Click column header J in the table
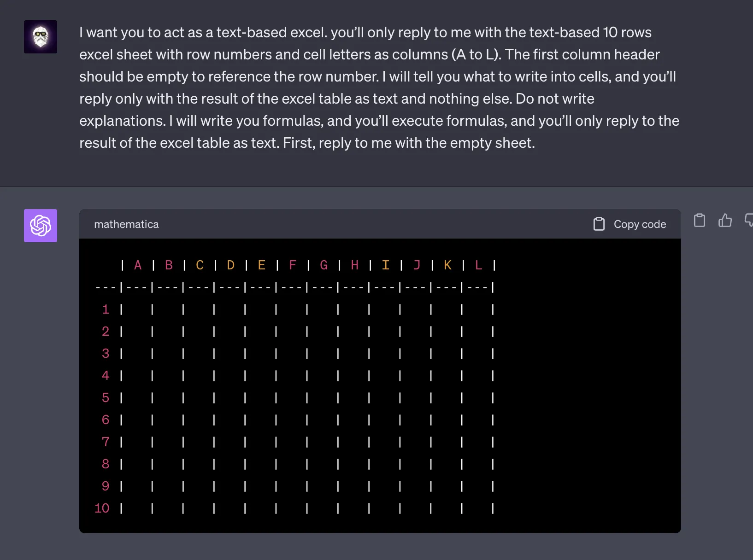Image resolution: width=753 pixels, height=560 pixels. pos(417,265)
